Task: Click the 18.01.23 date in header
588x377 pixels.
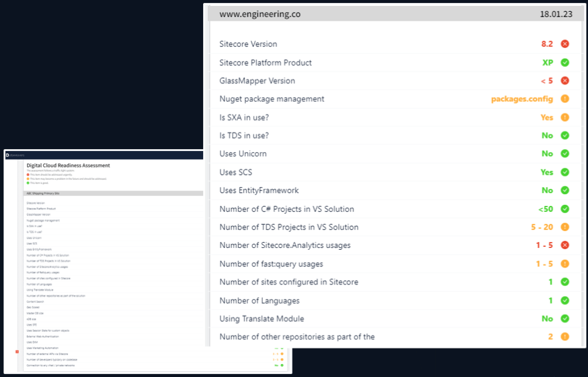Action: [556, 14]
